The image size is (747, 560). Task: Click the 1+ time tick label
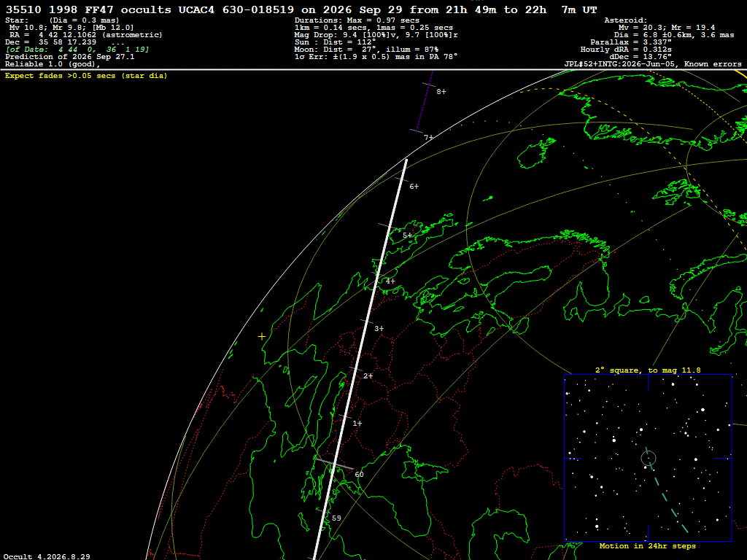[357, 424]
